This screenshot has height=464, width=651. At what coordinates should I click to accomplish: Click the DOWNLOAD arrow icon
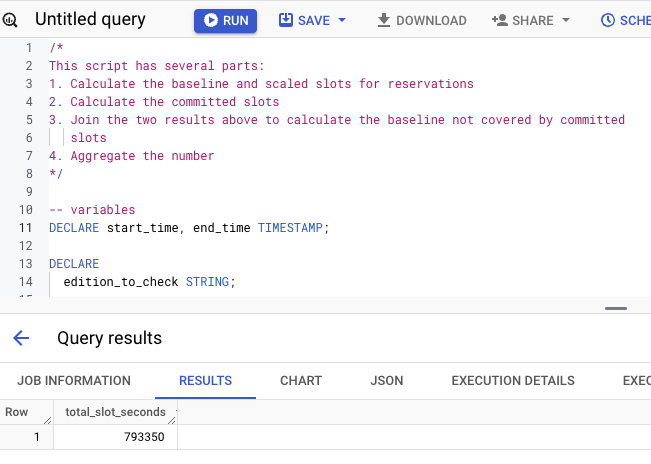[x=384, y=20]
